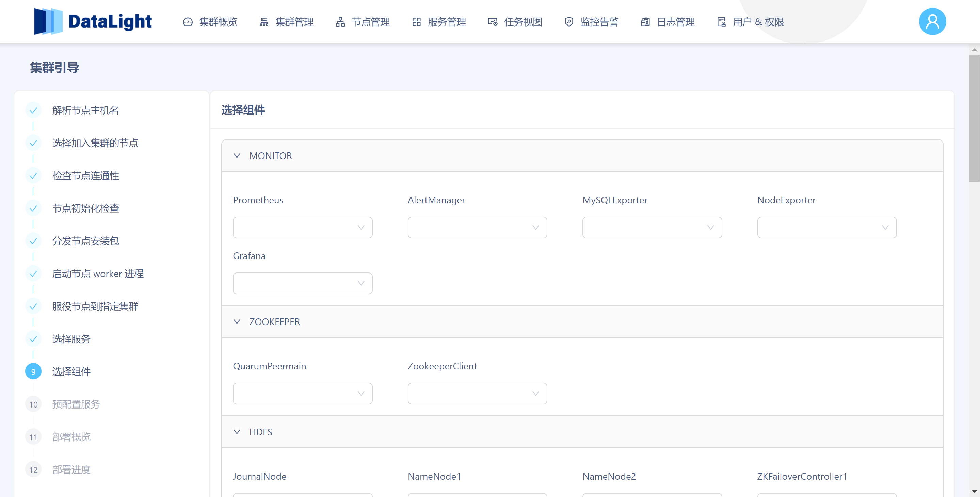980x497 pixels.
Task: Open 节点管理 menu
Action: (x=363, y=22)
